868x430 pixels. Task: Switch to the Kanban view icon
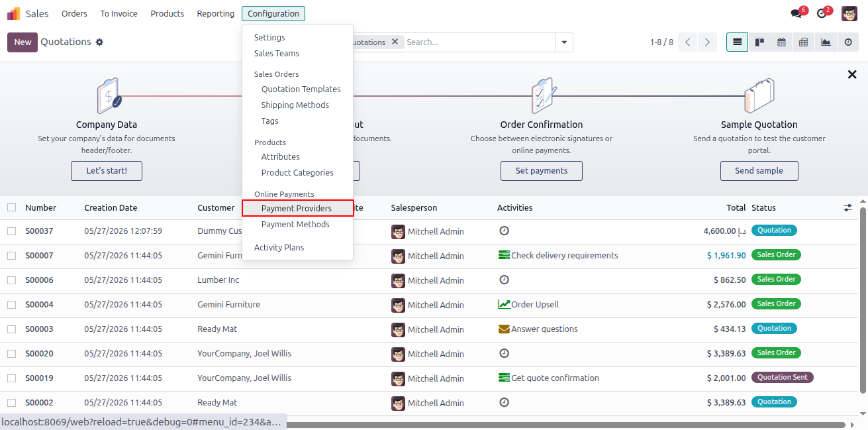(759, 42)
